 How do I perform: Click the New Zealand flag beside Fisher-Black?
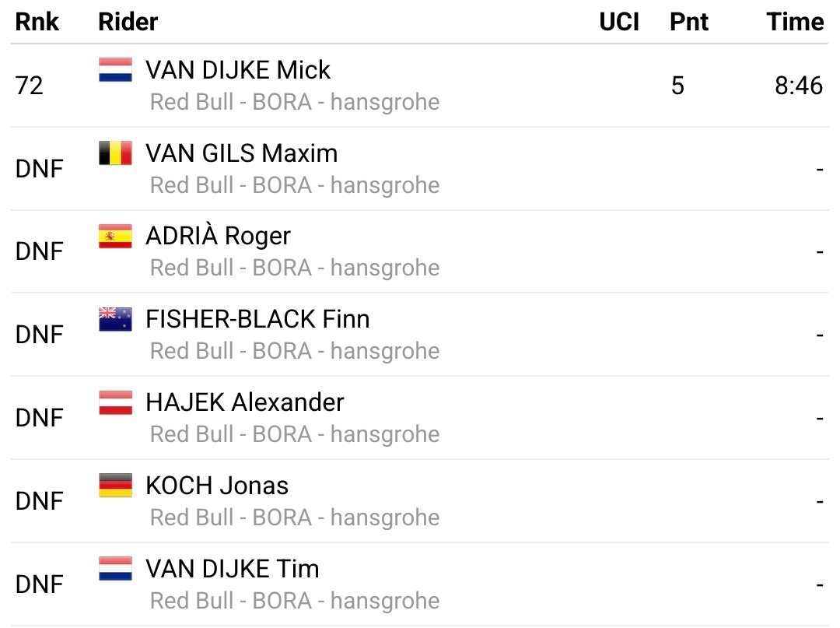115,319
